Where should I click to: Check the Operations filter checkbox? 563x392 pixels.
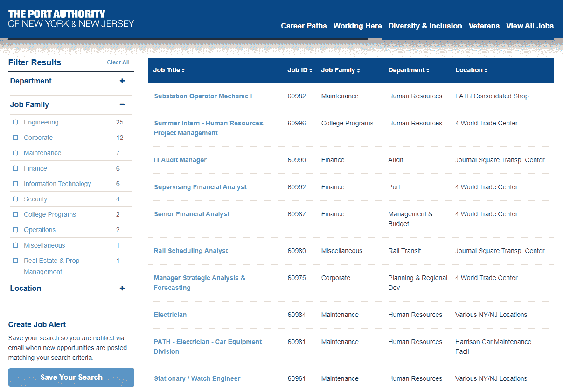tap(15, 230)
